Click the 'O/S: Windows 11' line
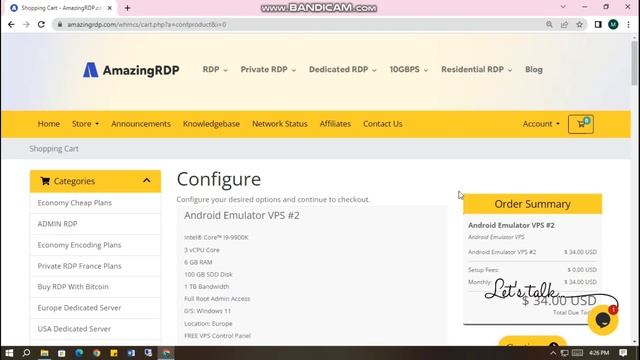The image size is (640, 360). coord(207,311)
